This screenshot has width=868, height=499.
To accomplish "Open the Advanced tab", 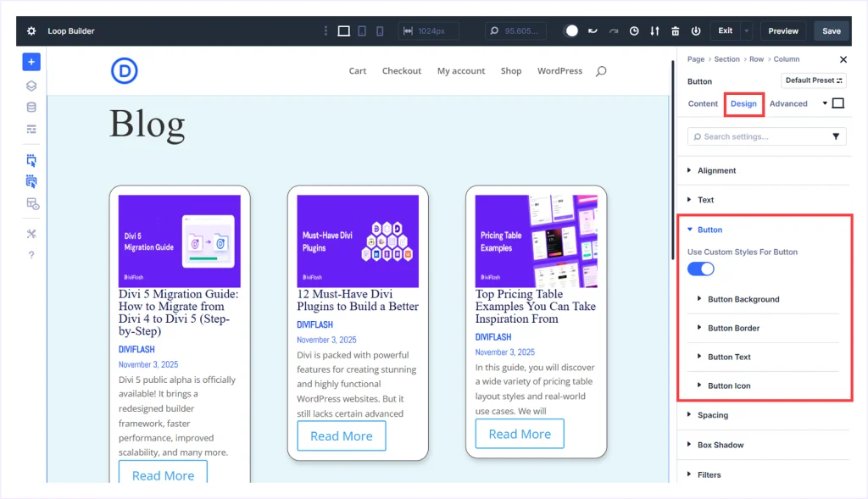I will coord(788,103).
